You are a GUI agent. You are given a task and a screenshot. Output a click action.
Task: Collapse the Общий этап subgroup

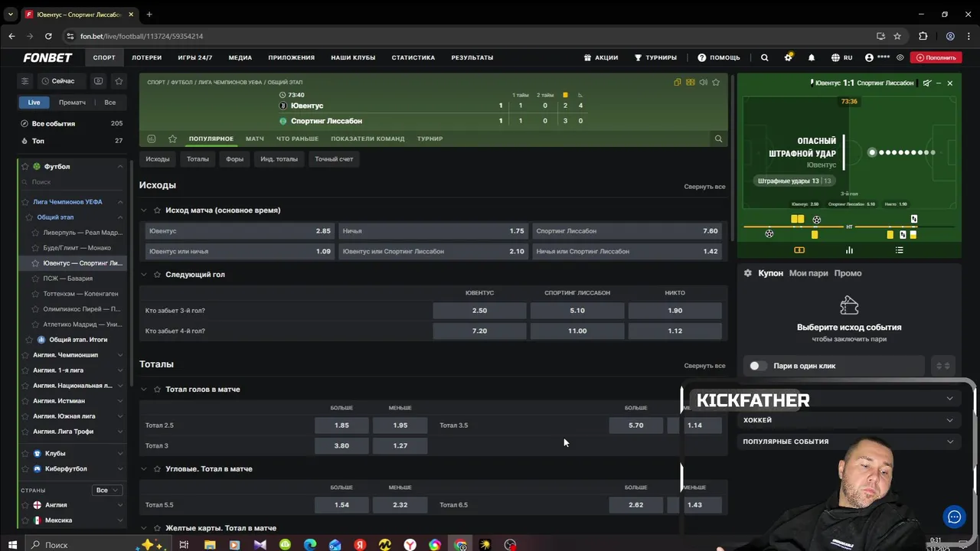tap(120, 217)
